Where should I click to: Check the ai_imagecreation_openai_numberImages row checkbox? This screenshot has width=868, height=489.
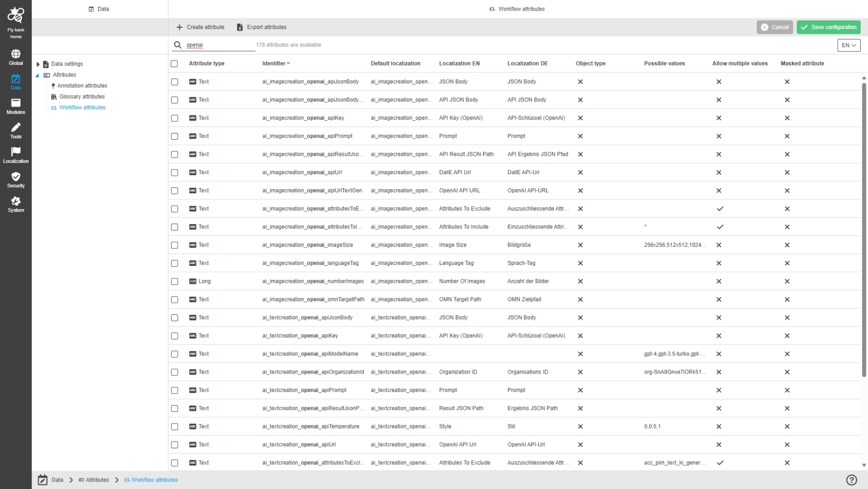coord(175,281)
